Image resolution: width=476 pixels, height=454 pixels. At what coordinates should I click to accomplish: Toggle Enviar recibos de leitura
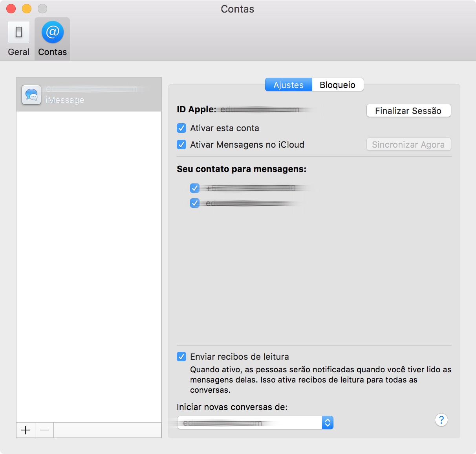[x=181, y=357]
